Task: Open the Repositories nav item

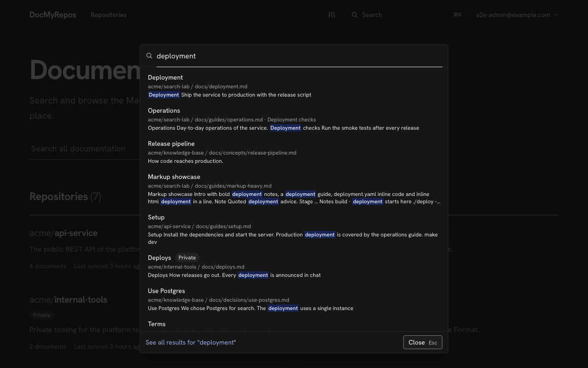Action: pyautogui.click(x=108, y=15)
